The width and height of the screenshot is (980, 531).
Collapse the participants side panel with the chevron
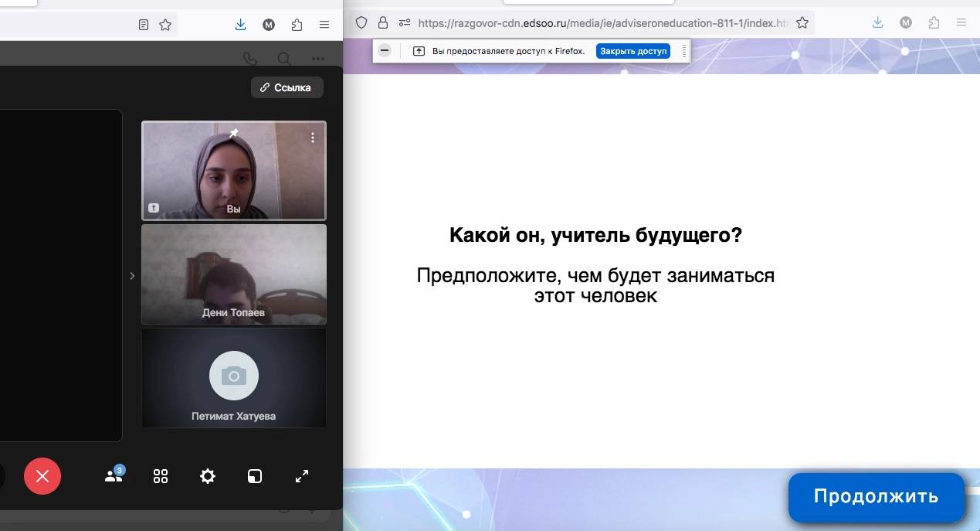[132, 276]
